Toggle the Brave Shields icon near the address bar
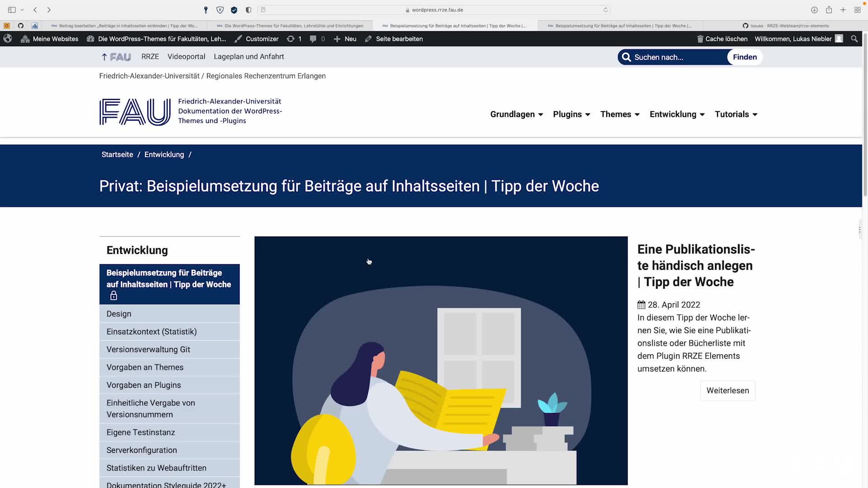The image size is (868, 488). pyautogui.click(x=220, y=9)
